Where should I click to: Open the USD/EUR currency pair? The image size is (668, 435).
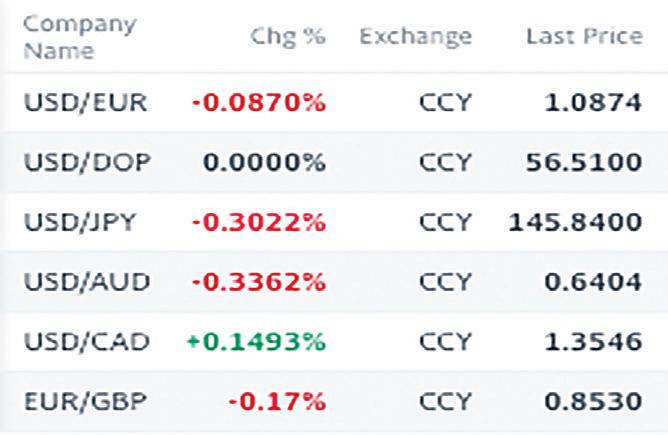pyautogui.click(x=86, y=103)
